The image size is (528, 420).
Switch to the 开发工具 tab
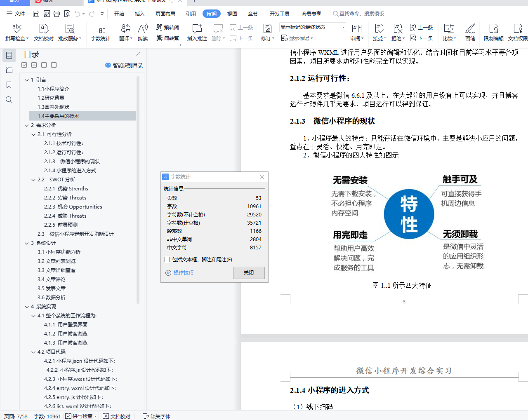tap(280, 14)
